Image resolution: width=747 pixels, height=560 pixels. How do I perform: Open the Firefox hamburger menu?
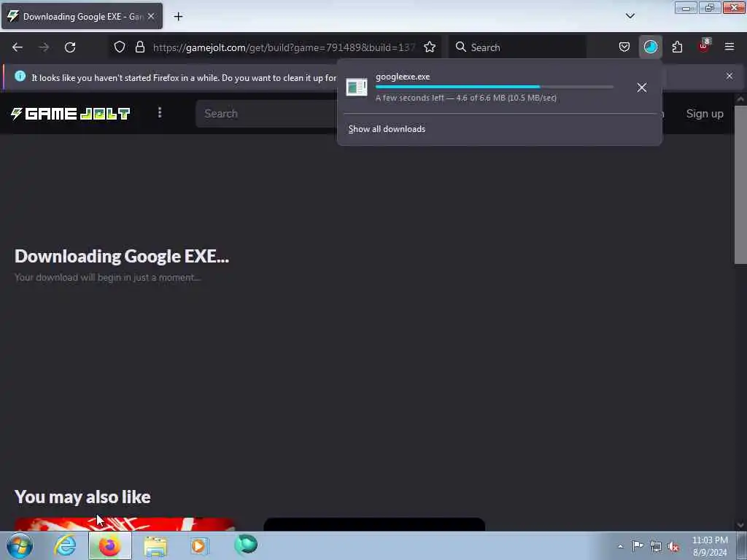729,47
